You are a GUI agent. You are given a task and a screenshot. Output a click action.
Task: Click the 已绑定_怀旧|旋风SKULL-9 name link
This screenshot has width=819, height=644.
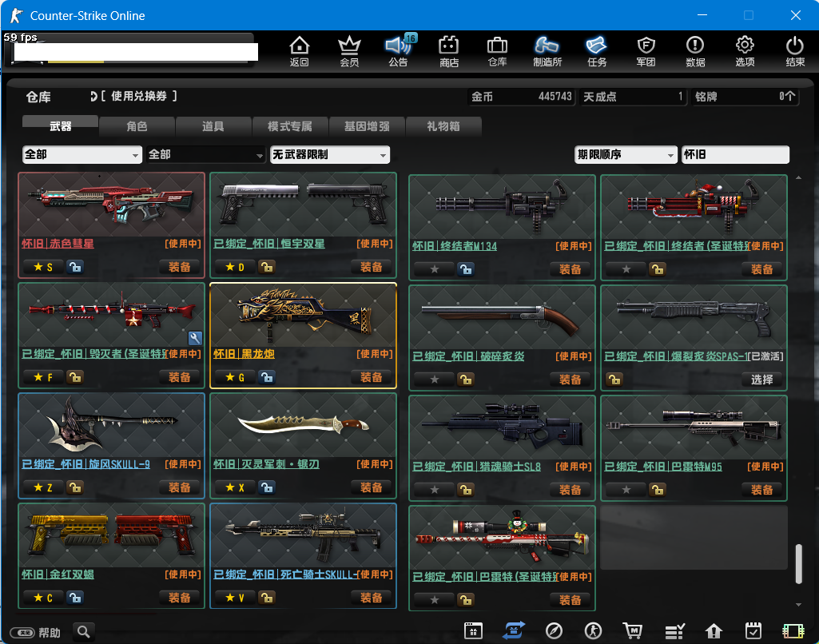[x=85, y=464]
